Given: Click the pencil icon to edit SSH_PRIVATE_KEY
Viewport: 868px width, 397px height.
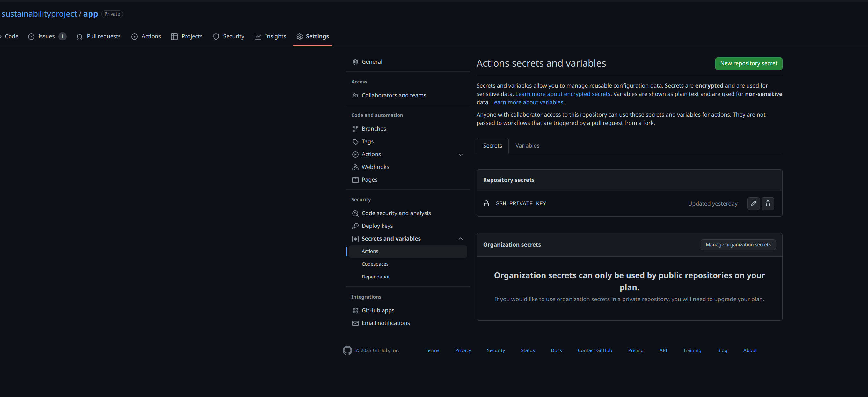Looking at the screenshot, I should 754,203.
